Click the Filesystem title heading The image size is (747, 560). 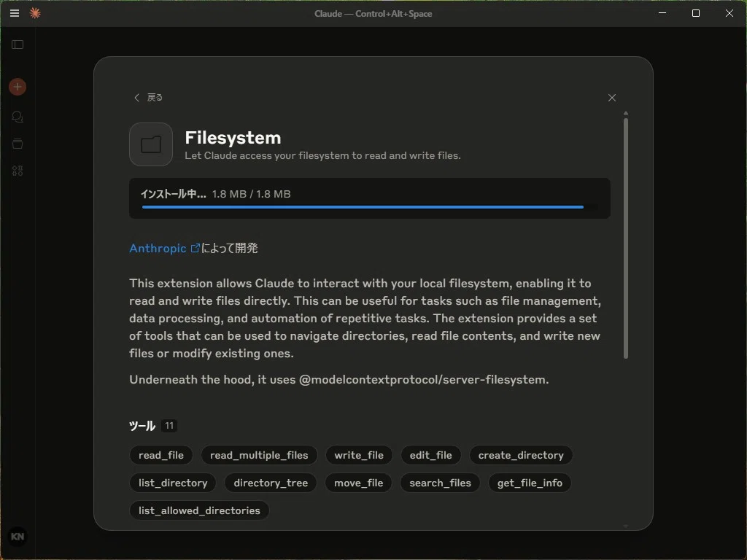233,138
